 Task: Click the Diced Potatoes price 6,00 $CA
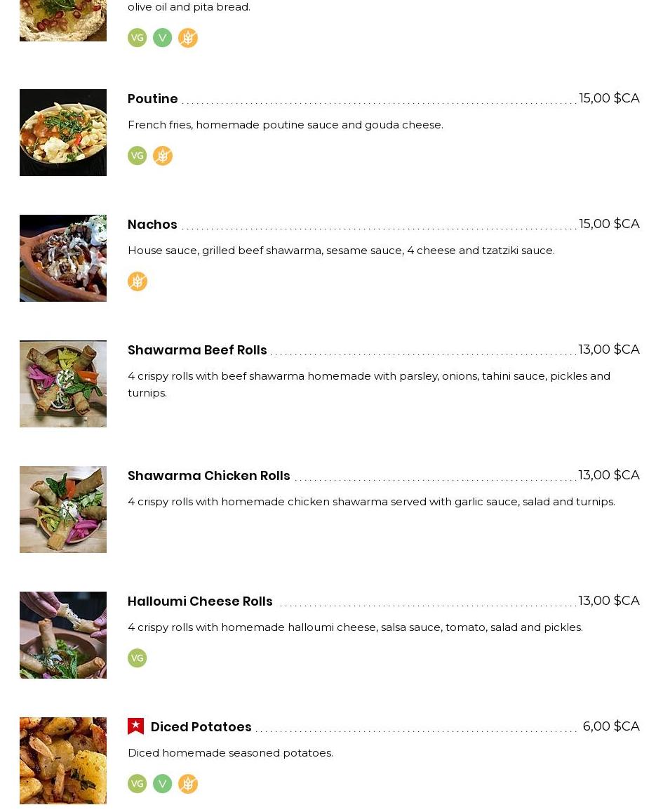[x=611, y=726]
